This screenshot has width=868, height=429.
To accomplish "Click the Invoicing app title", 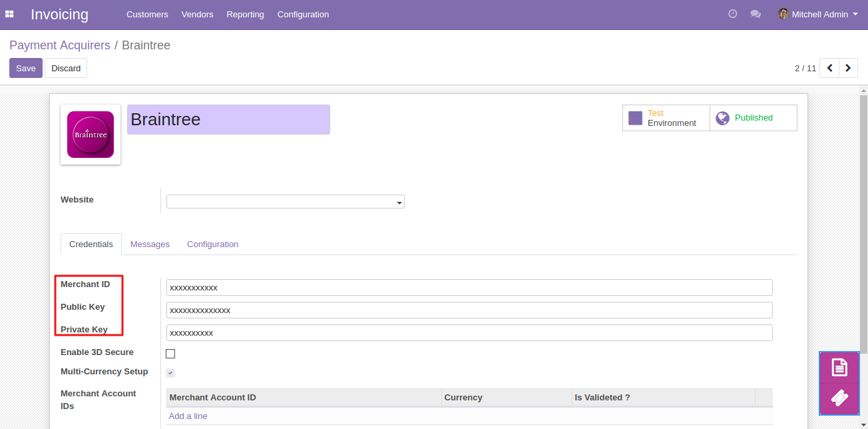I will click(x=59, y=15).
